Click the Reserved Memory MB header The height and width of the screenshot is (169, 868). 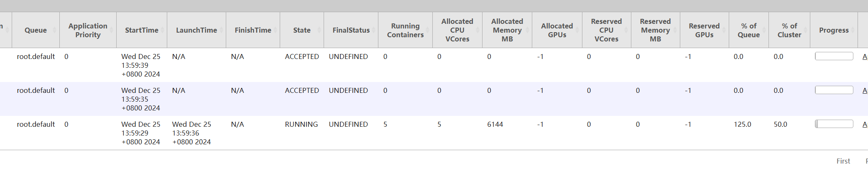pyautogui.click(x=655, y=30)
